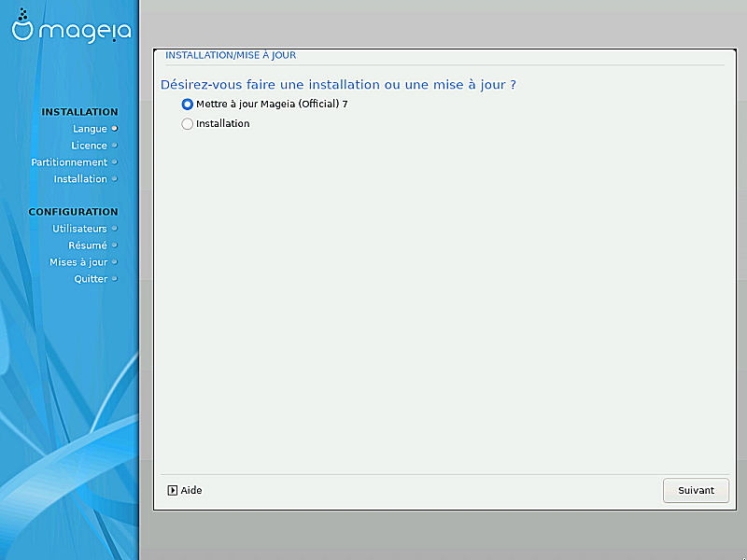The image size is (747, 560).
Task: Click the INSTALLATION section heading in sidebar
Action: (x=79, y=112)
